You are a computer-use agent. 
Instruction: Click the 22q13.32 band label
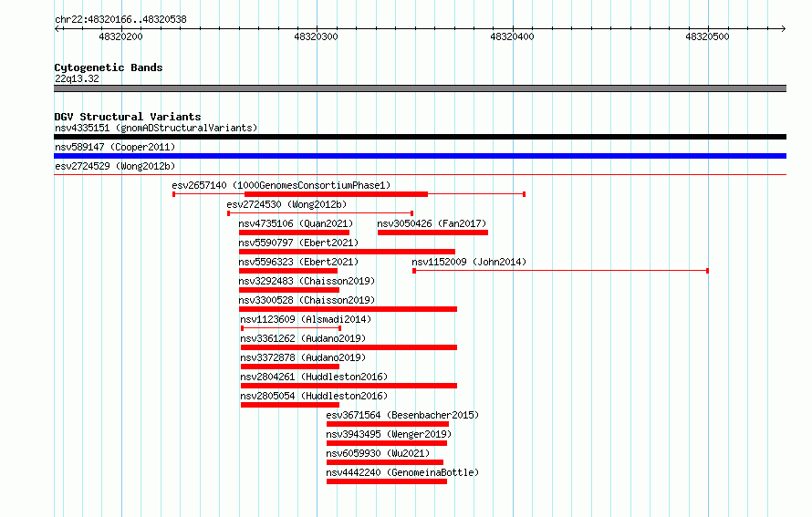click(x=77, y=78)
